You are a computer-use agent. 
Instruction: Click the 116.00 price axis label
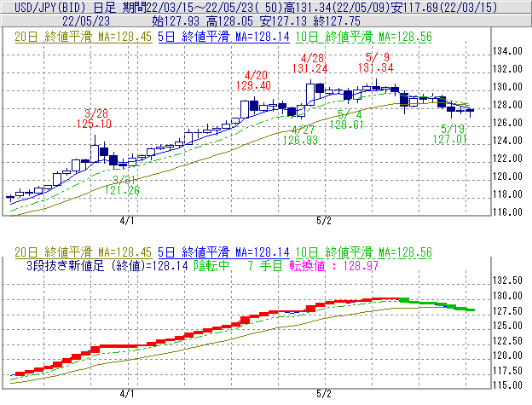click(507, 212)
